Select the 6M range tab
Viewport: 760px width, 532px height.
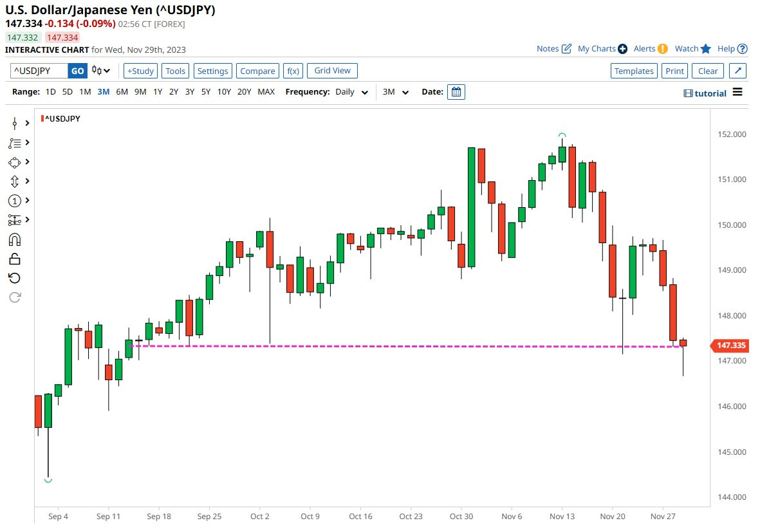(122, 92)
